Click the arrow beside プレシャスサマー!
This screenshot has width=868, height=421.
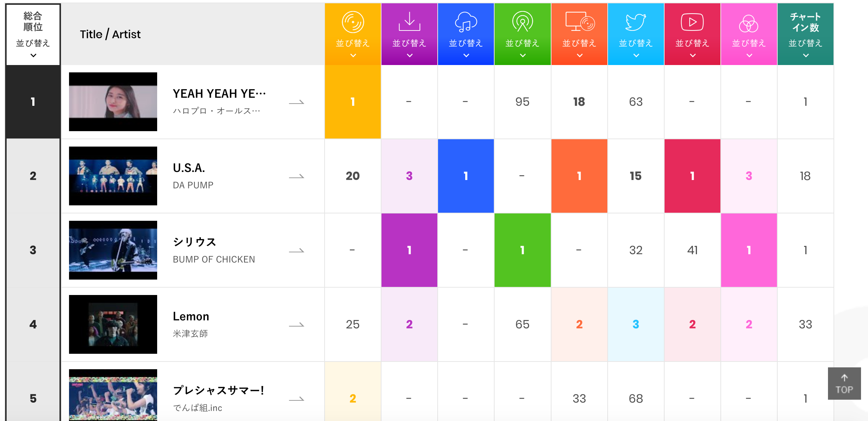(296, 399)
